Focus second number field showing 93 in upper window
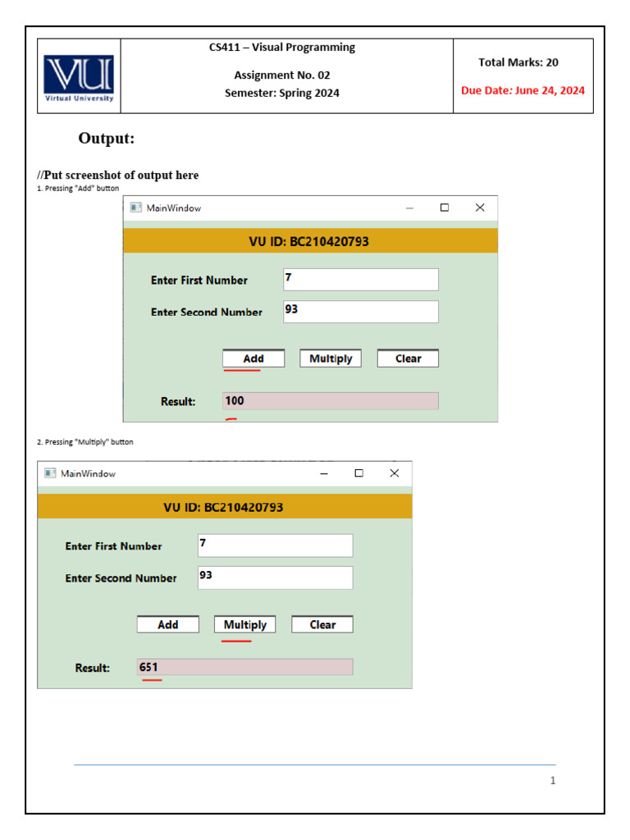 click(x=361, y=312)
